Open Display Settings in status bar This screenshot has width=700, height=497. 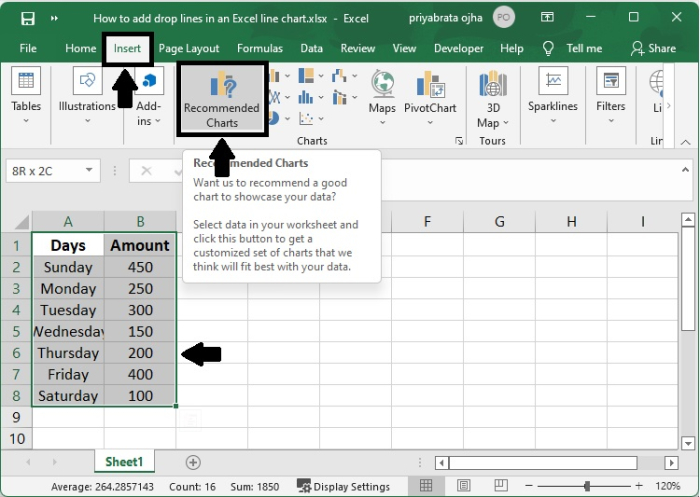(343, 486)
